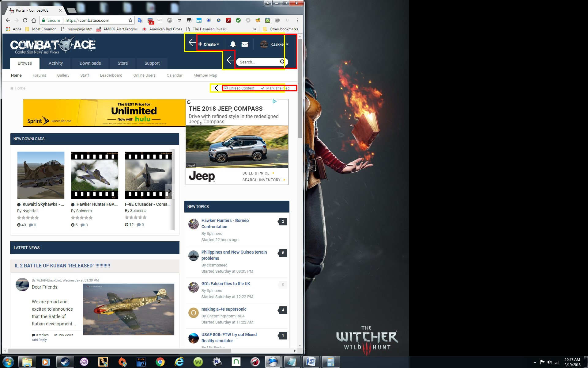Bookmark this page with the star
This screenshot has height=368, width=588.
point(130,20)
